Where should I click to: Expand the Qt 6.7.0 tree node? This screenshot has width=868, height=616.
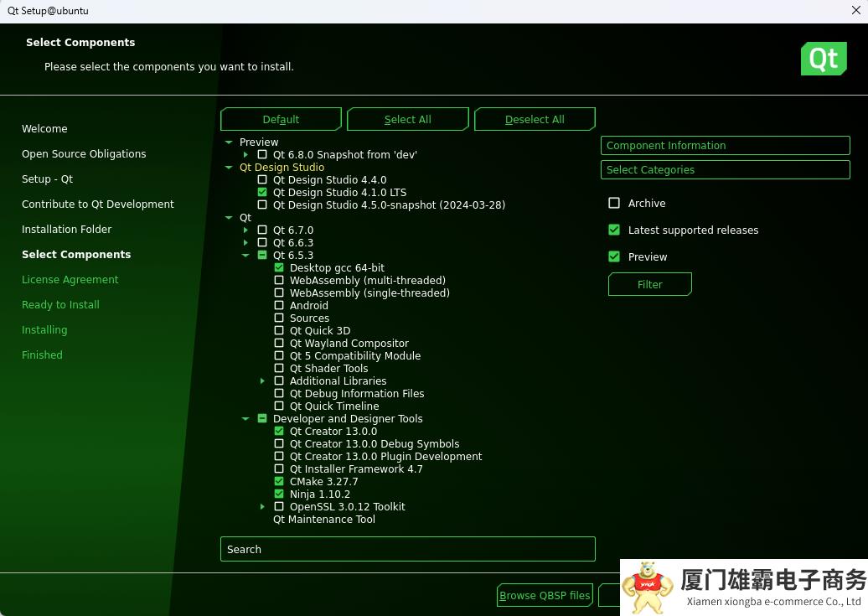point(245,230)
